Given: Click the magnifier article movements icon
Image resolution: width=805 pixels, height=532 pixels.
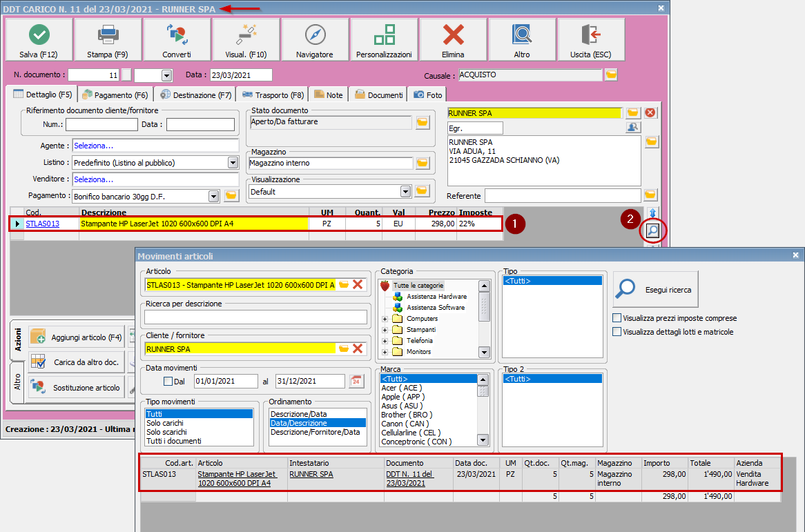Looking at the screenshot, I should coord(652,230).
